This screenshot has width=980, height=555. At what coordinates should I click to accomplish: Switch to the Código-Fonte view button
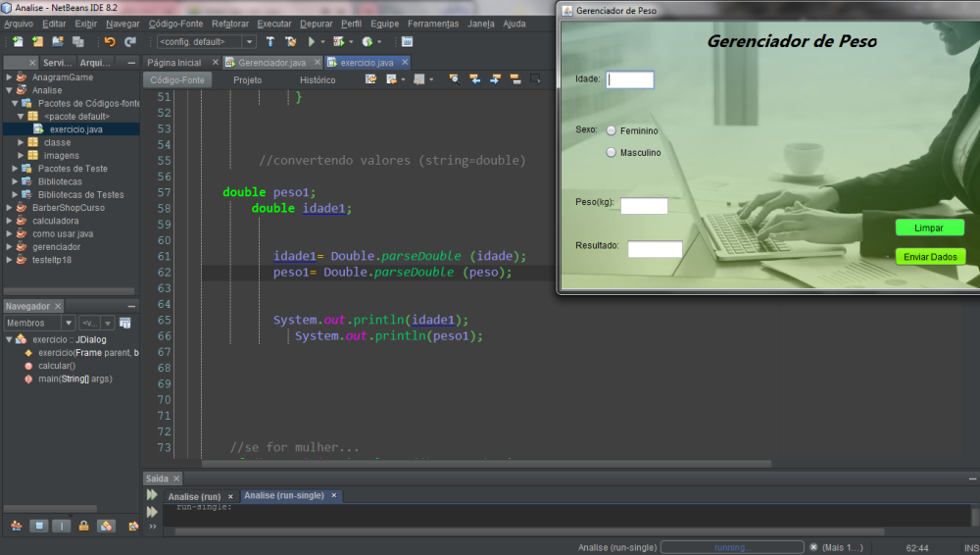point(177,80)
